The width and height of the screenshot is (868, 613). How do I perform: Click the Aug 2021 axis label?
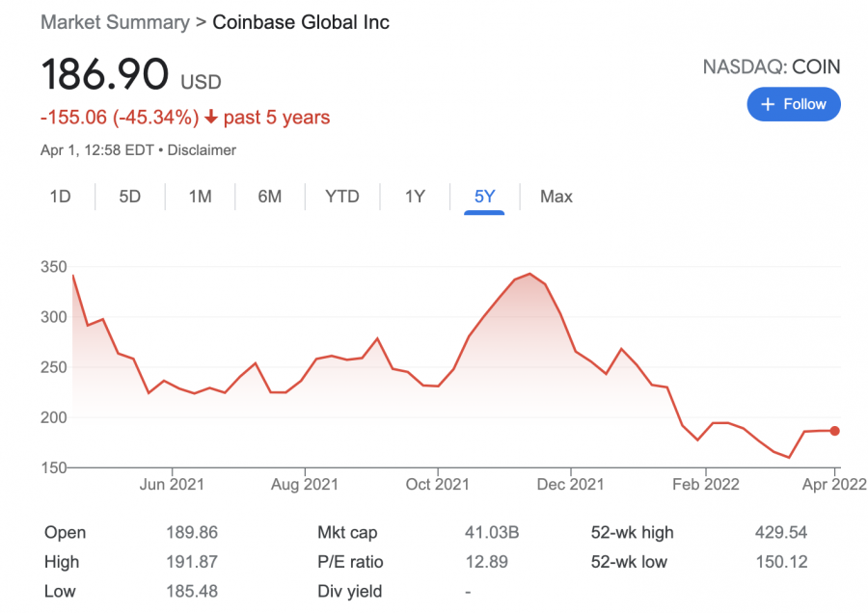tap(305, 485)
